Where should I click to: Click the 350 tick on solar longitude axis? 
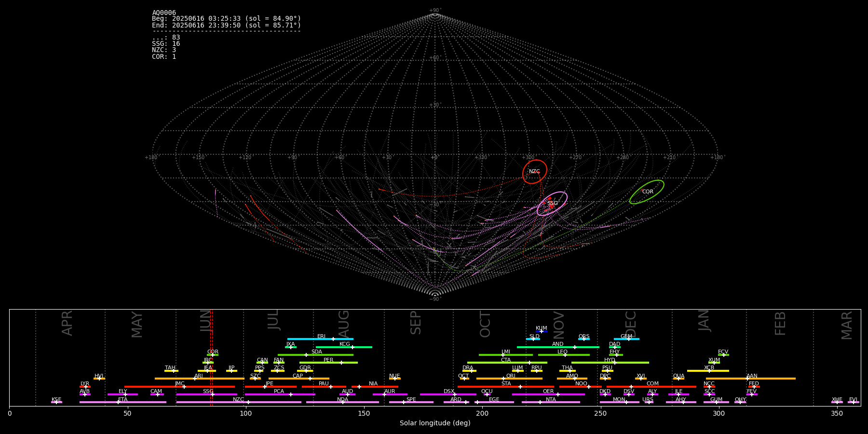coord(837,413)
